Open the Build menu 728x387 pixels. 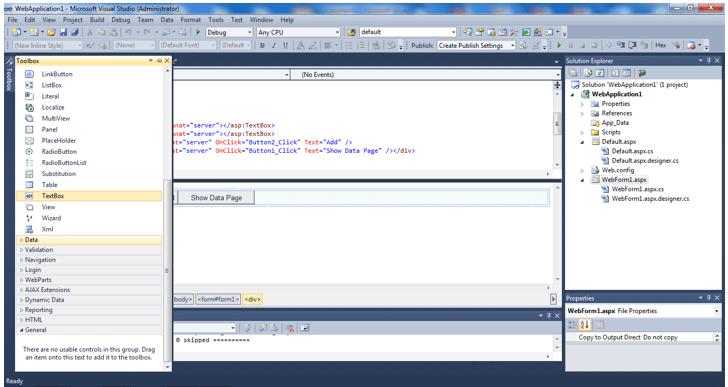pyautogui.click(x=97, y=20)
